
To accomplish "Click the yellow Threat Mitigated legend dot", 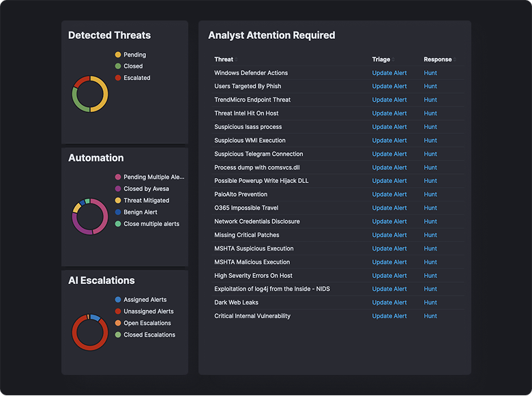I will click(118, 201).
